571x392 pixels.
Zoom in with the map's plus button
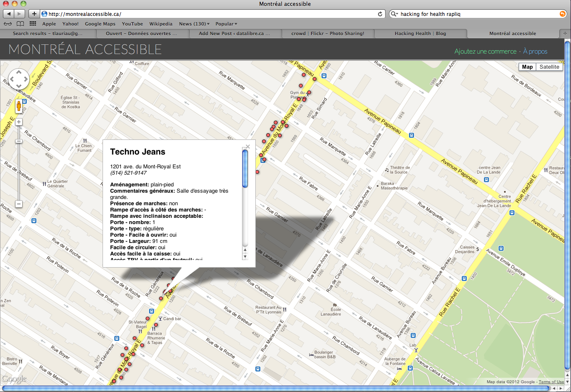point(19,122)
